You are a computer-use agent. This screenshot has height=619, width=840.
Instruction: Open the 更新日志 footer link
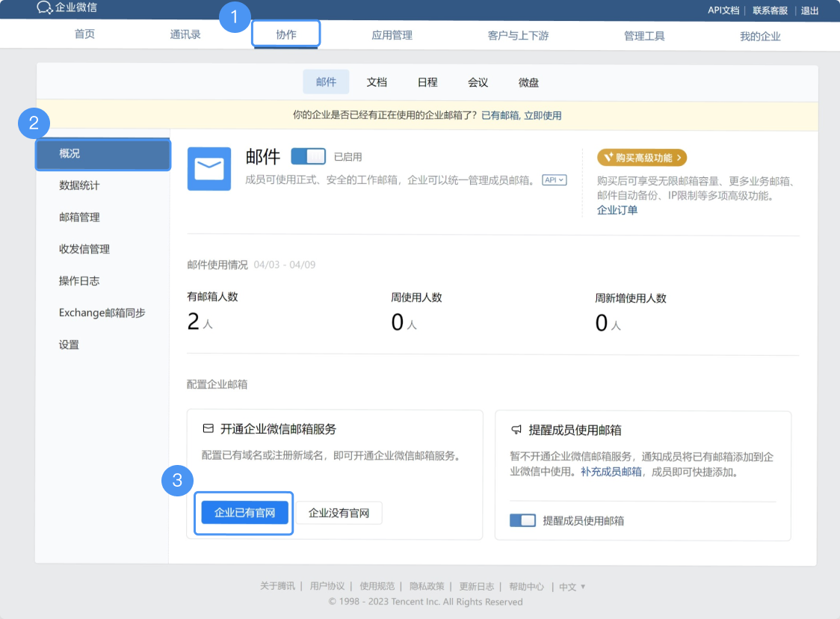point(476,586)
